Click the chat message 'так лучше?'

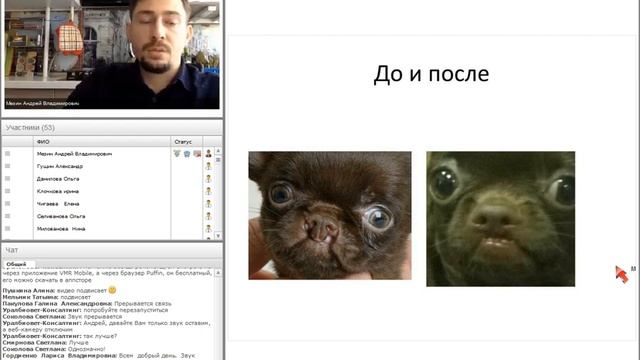click(100, 336)
